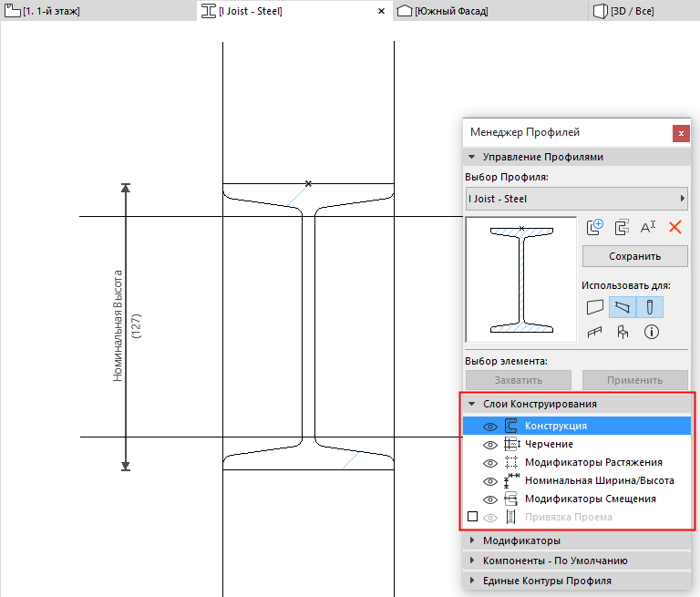Toggle eye icon of Привязка Проема
Viewport: 700px width, 597px height.
coord(490,518)
